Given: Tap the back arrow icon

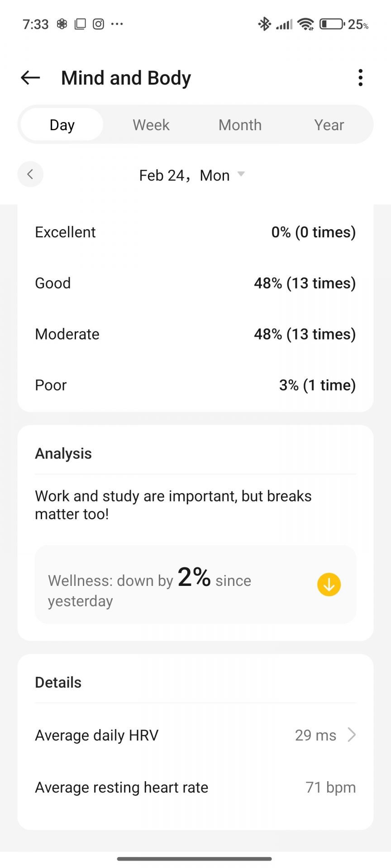Looking at the screenshot, I should [30, 78].
